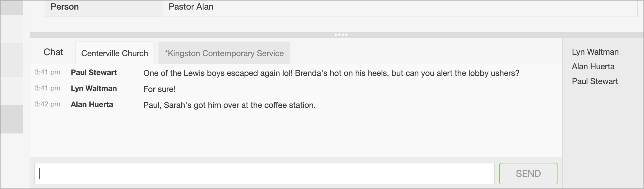Screen dimensions: 644x189
Task: Click the message about the Lewis boys
Action: [331, 73]
